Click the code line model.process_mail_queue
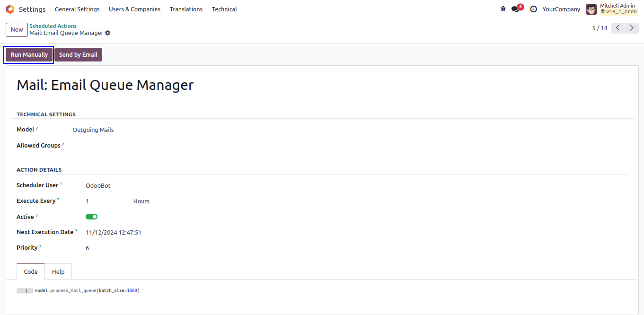Screen dimensions: 644x315 coord(87,290)
